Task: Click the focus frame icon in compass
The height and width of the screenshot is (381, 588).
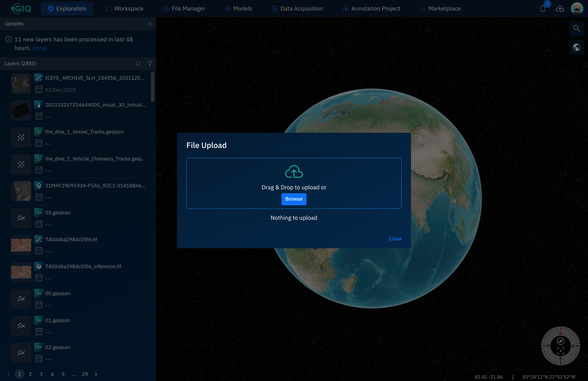Action: (x=561, y=351)
